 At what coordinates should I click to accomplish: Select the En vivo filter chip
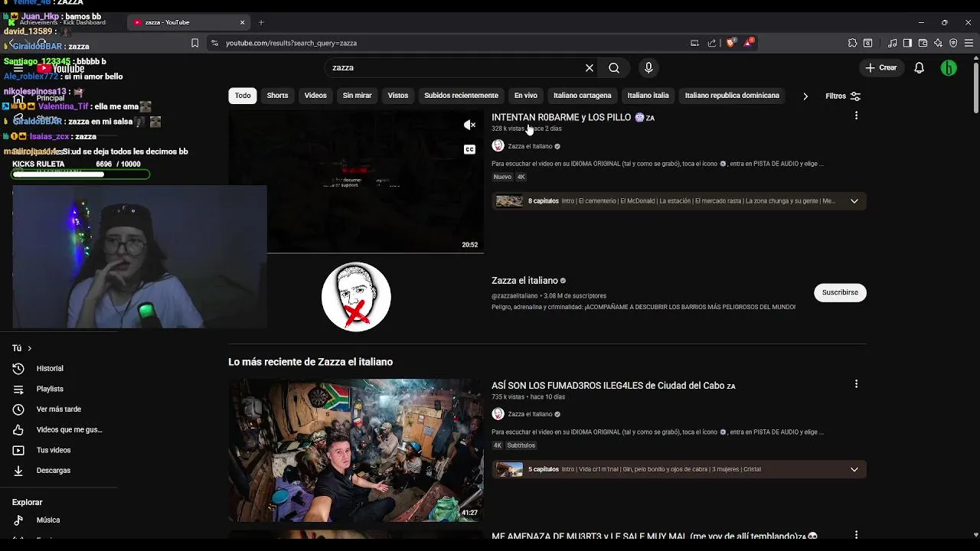click(x=525, y=96)
